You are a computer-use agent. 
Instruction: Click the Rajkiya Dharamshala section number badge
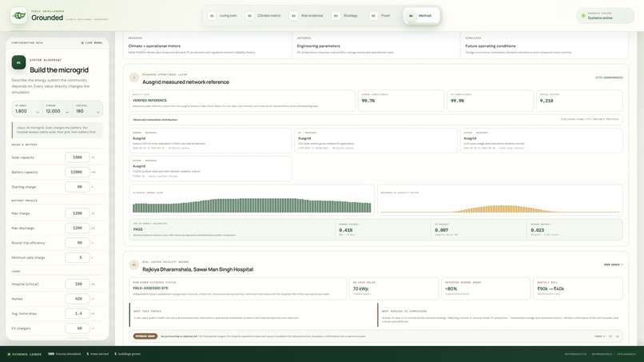(x=134, y=265)
